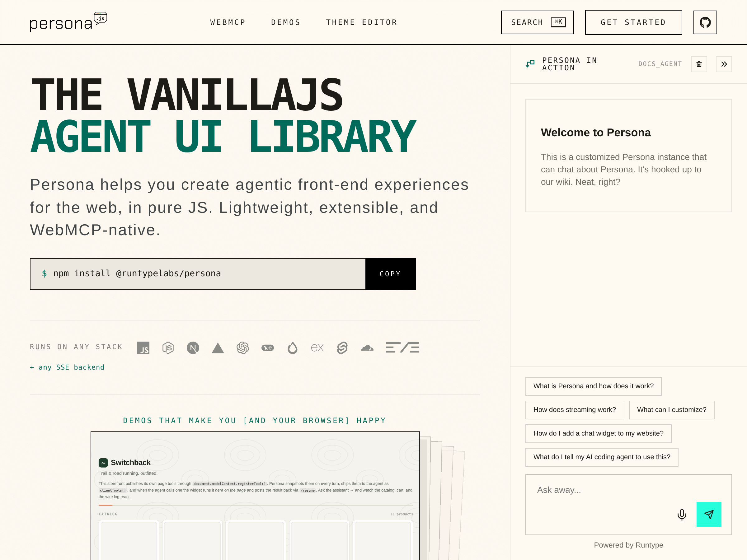Select 'What can I customize?' suggestion

672,410
